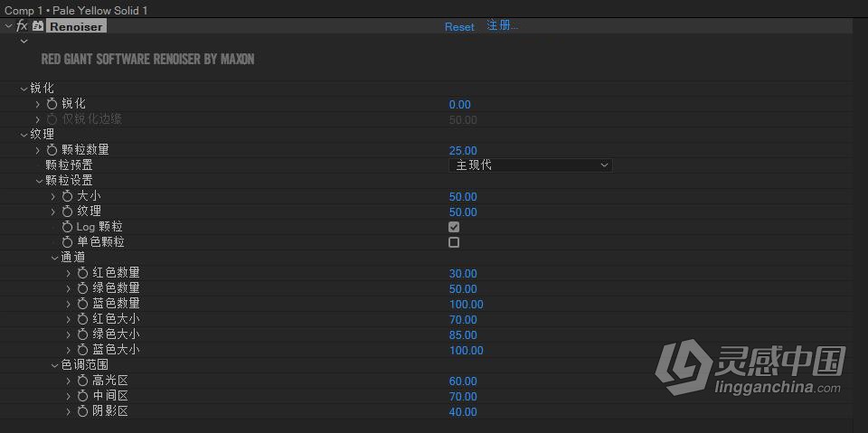Expand the 红色大小 parameter
The height and width of the screenshot is (433, 868).
(x=69, y=319)
